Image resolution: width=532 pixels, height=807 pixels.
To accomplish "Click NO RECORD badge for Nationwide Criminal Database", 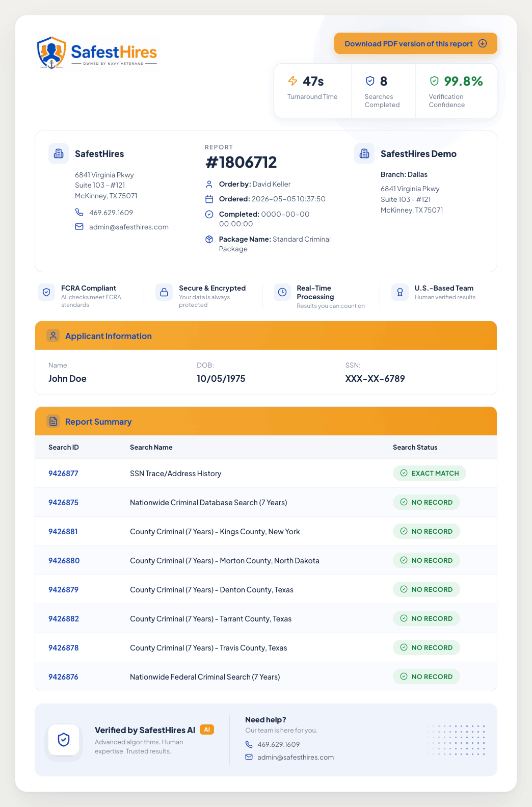I will 427,502.
